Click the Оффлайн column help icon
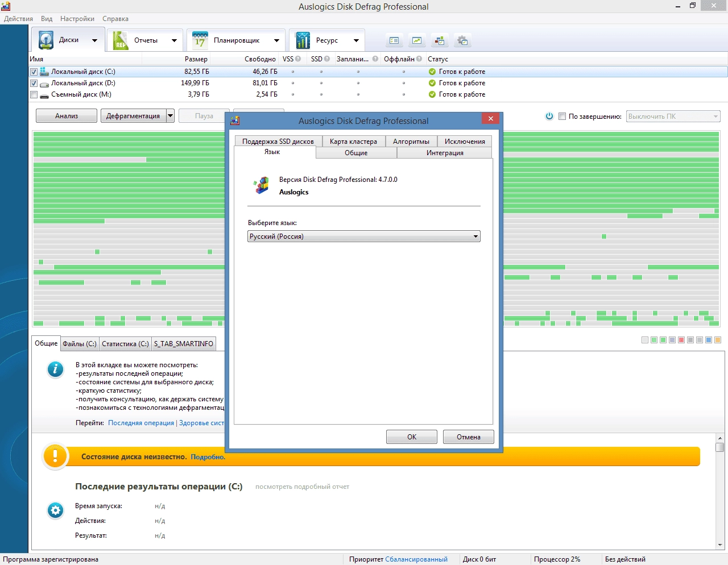Screen dimensions: 728x565 click(419, 59)
